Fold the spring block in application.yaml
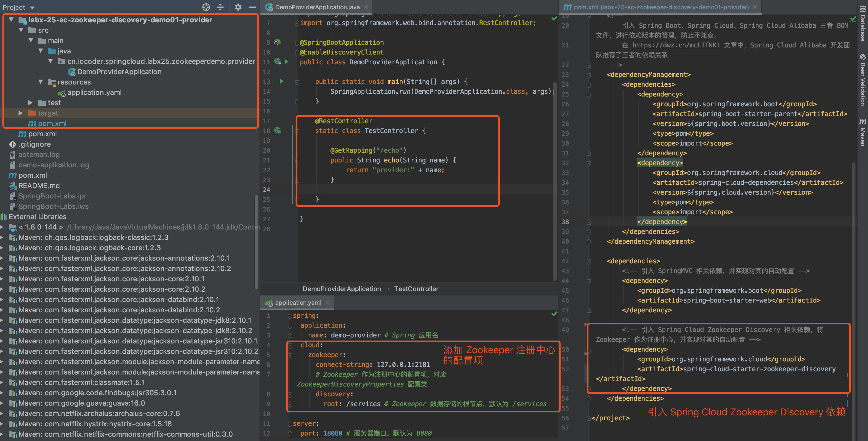The width and height of the screenshot is (868, 441). pyautogui.click(x=290, y=316)
